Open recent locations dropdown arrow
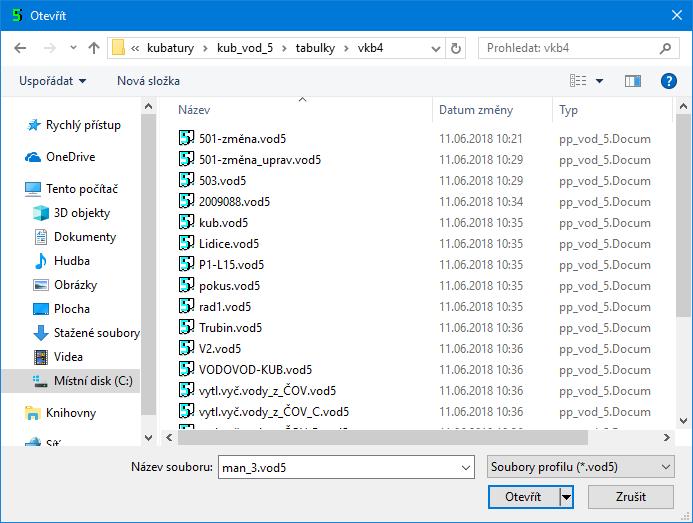The image size is (693, 523). [x=73, y=48]
